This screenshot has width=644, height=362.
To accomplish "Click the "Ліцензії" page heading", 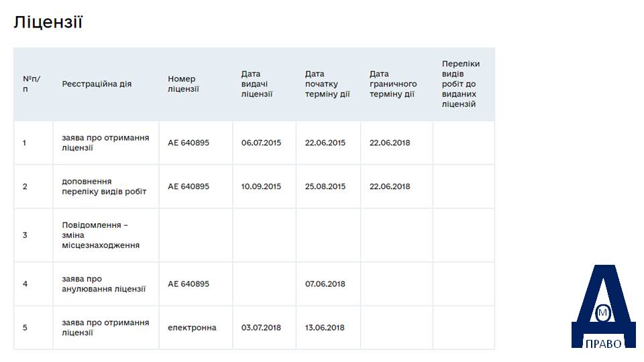I will pyautogui.click(x=48, y=22).
